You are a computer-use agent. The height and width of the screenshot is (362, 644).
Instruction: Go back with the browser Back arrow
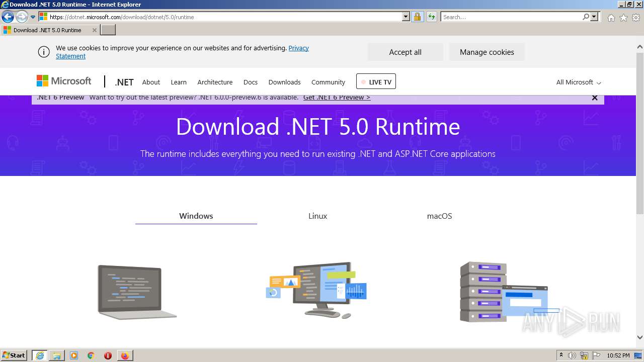[x=7, y=17]
